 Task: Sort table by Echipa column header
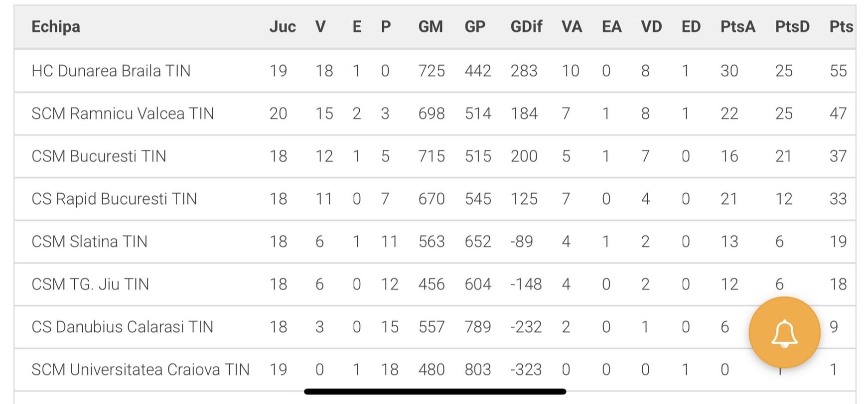pos(56,26)
